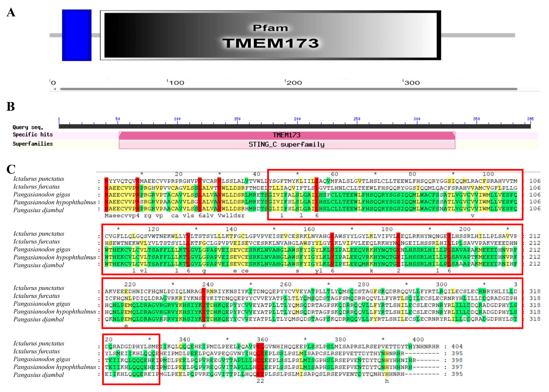Click alignment position marker 60 in panel C
The width and height of the screenshot is (549, 392).
point(334,174)
